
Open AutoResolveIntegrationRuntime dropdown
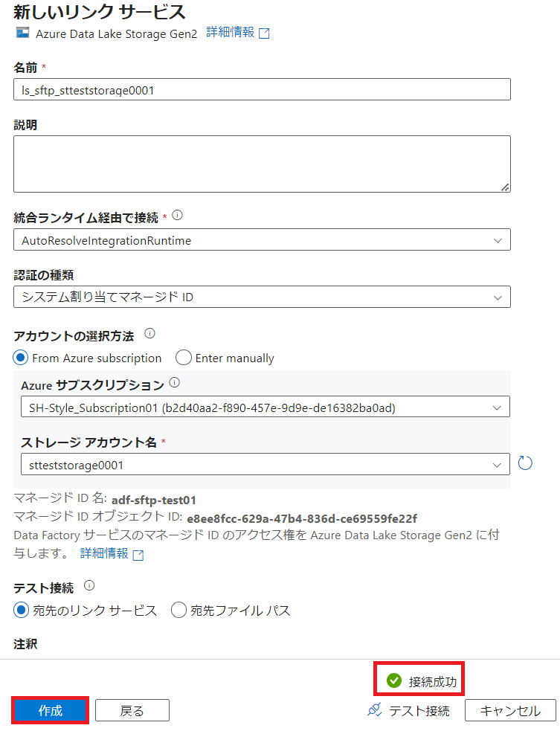(x=262, y=240)
